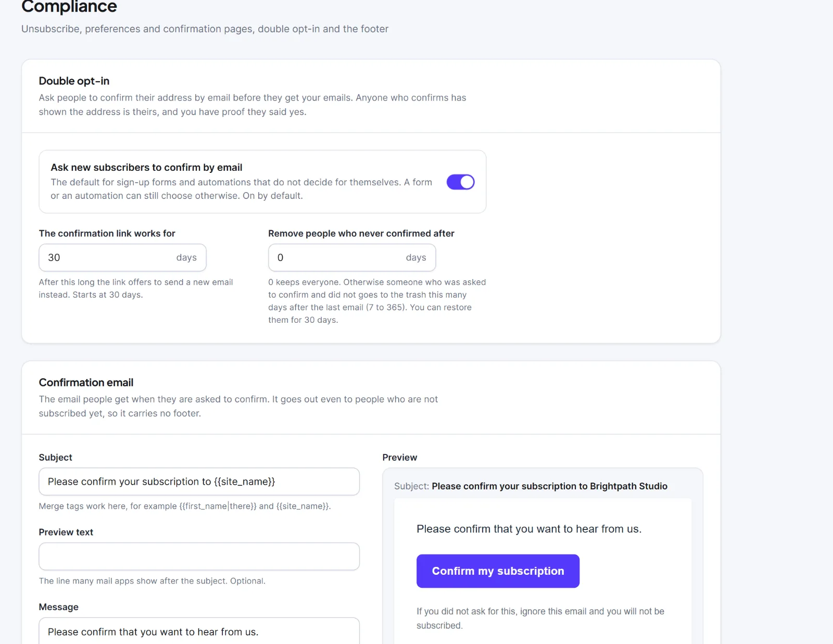
Task: Click the confirmation link duration field
Action: tap(122, 258)
